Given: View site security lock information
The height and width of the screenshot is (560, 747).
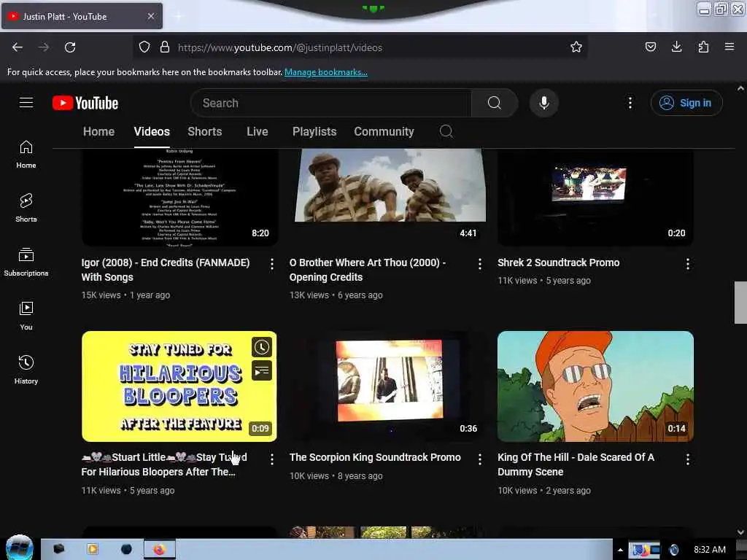Looking at the screenshot, I should click(x=165, y=47).
